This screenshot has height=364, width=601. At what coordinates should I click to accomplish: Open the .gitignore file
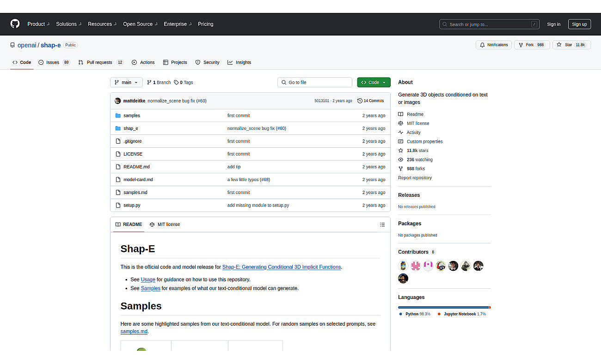[133, 141]
